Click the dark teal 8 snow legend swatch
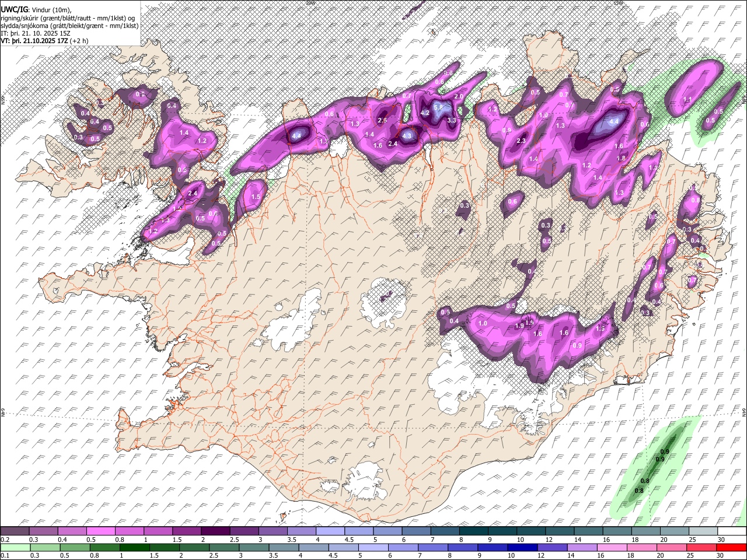 click(x=474, y=531)
